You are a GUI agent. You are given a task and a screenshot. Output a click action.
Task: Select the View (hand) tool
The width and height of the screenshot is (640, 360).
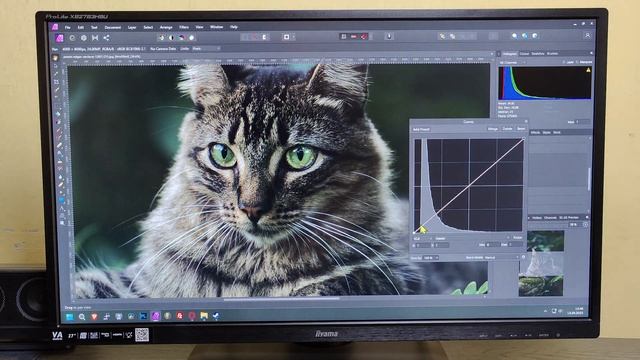(56, 58)
